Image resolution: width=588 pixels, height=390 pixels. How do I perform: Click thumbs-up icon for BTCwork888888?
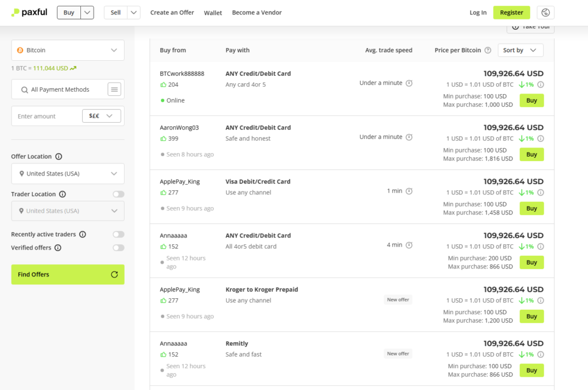coord(163,85)
